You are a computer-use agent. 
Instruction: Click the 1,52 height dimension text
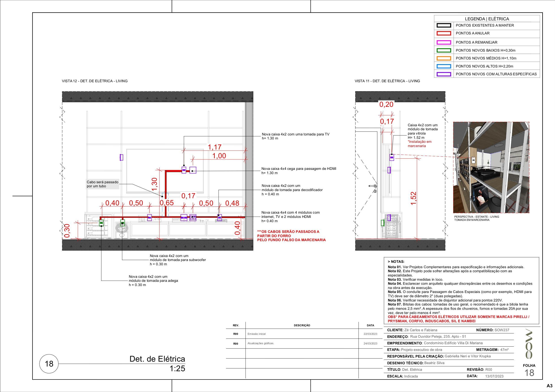(414, 198)
